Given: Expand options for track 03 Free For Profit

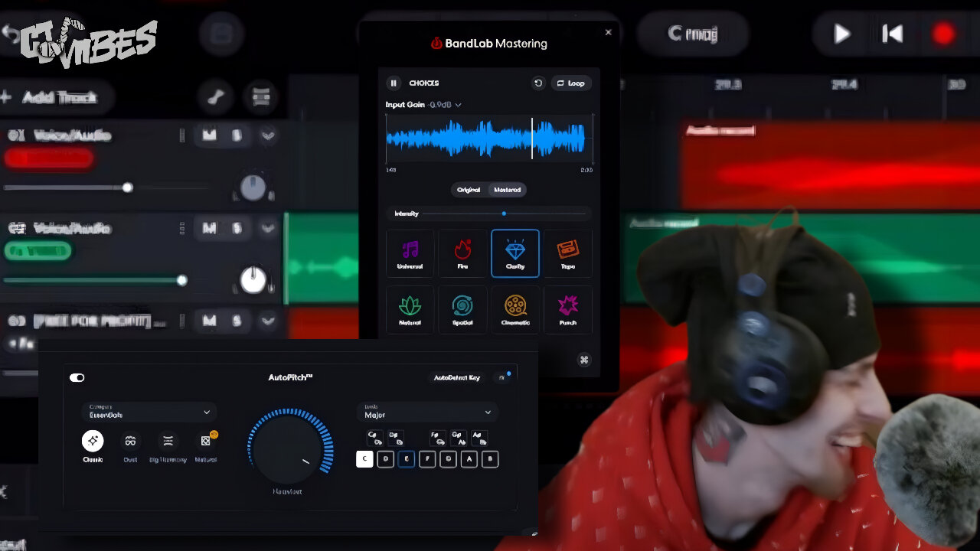Looking at the screenshot, I should pyautogui.click(x=267, y=321).
